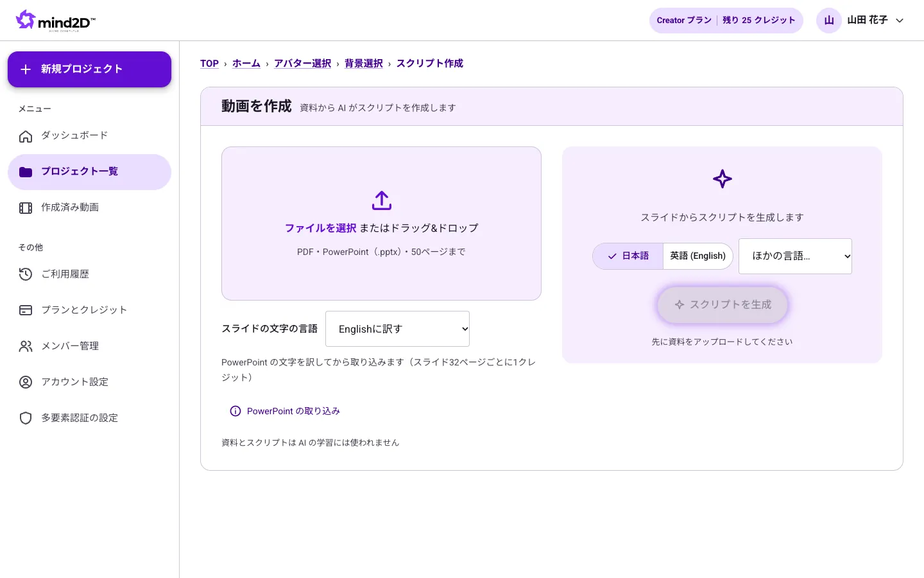Screen dimensions: 924x578
Task: Click the 資料とスクリプトは AI の学習には使われません note
Action: (x=311, y=442)
